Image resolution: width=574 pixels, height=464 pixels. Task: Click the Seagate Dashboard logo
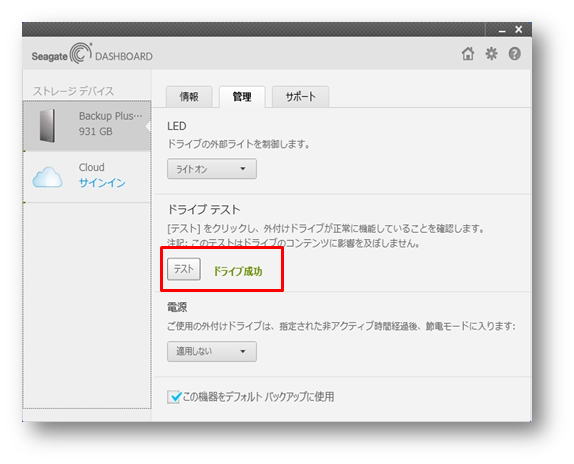pyautogui.click(x=92, y=54)
